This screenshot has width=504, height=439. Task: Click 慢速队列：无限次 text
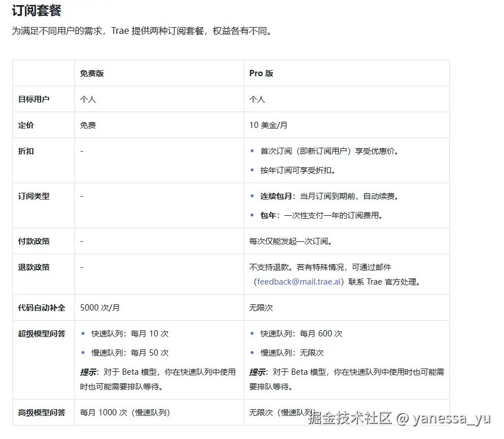click(292, 353)
